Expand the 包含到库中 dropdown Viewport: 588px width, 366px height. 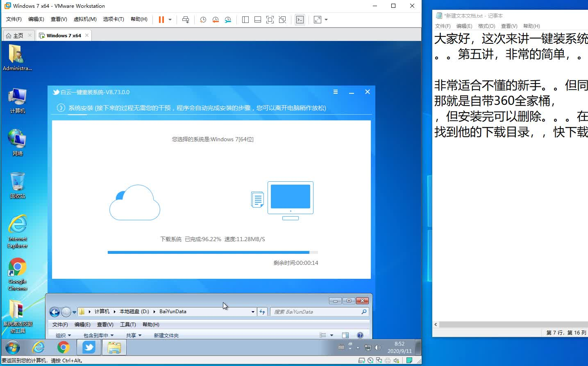click(x=98, y=335)
